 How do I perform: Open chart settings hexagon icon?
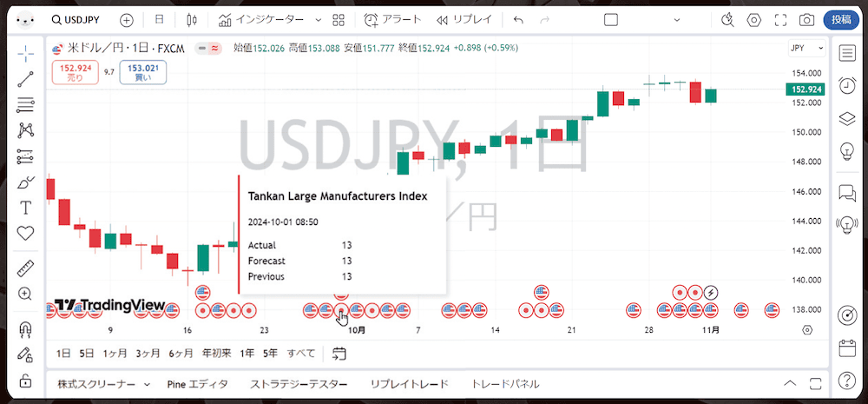coord(754,21)
